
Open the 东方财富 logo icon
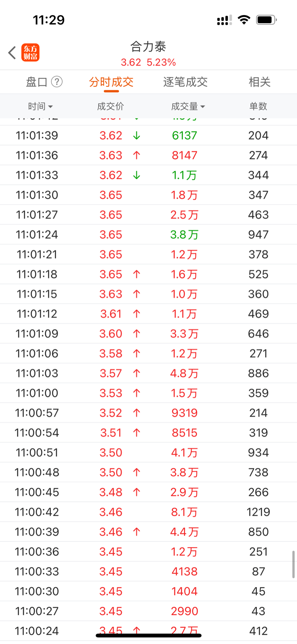[30, 53]
